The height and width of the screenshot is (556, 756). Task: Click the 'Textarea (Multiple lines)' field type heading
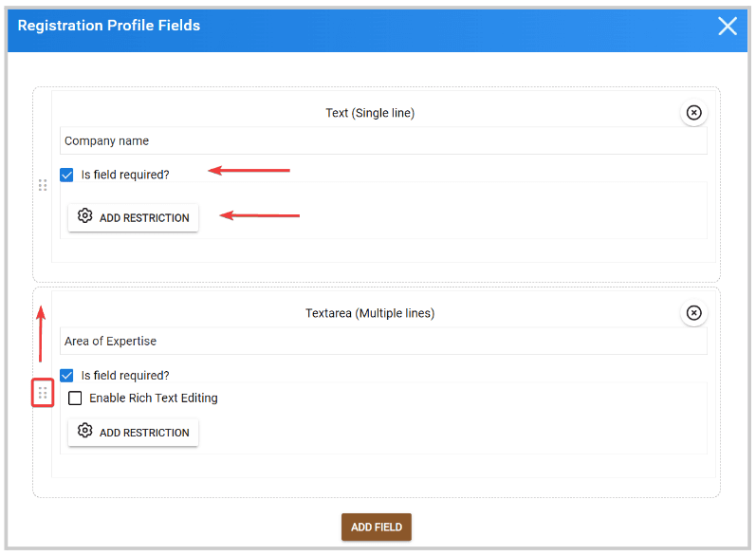tap(370, 313)
